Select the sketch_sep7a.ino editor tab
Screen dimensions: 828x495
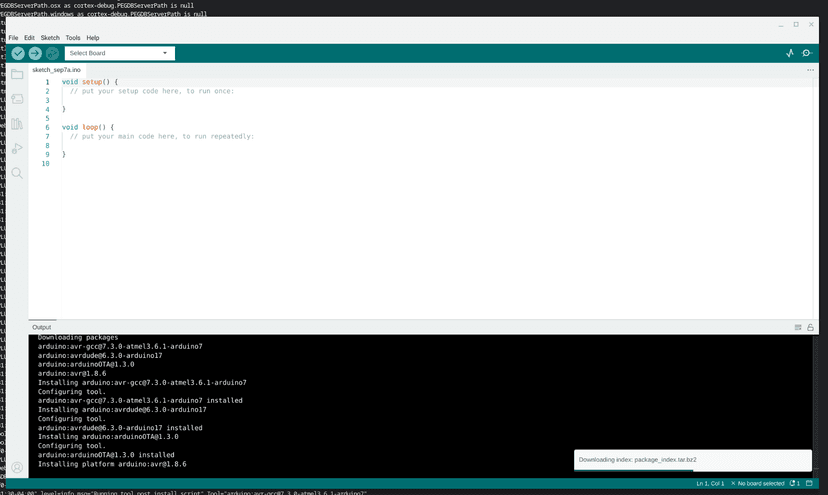coord(56,70)
